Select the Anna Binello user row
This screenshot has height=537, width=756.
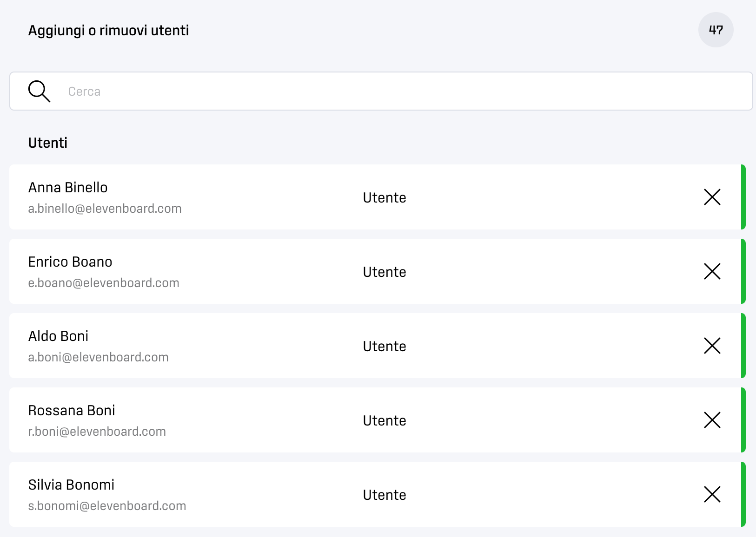coord(377,197)
